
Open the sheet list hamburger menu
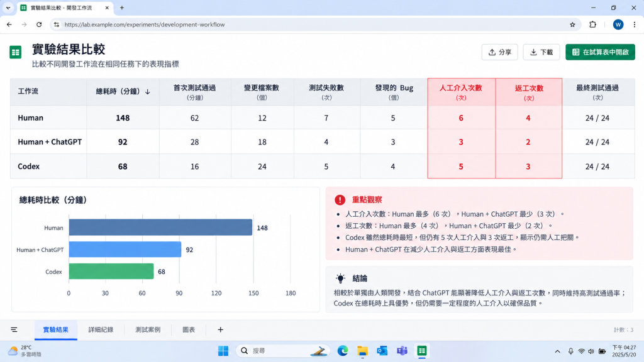point(14,329)
